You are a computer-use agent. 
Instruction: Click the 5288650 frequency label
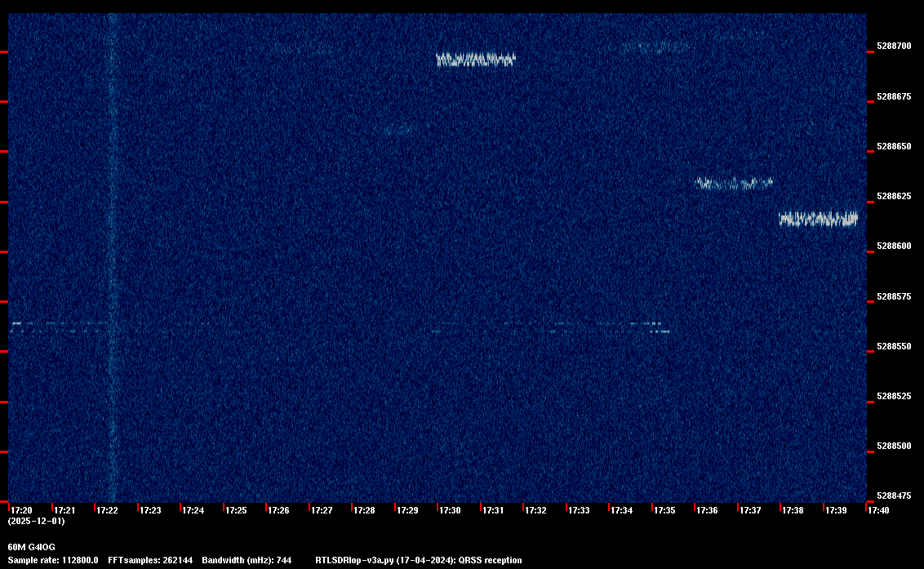point(893,146)
